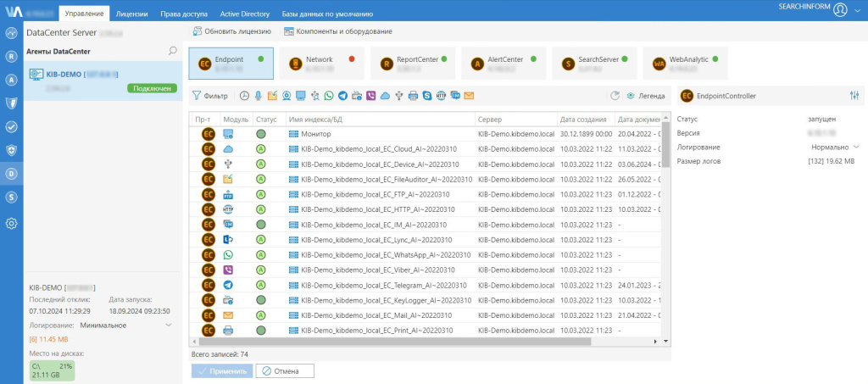Open the settings gear in left sidebar
Image resolution: width=868 pixels, height=384 pixels.
pos(12,224)
